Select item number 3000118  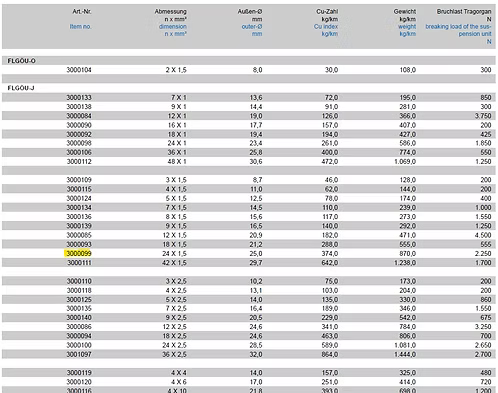79,290
